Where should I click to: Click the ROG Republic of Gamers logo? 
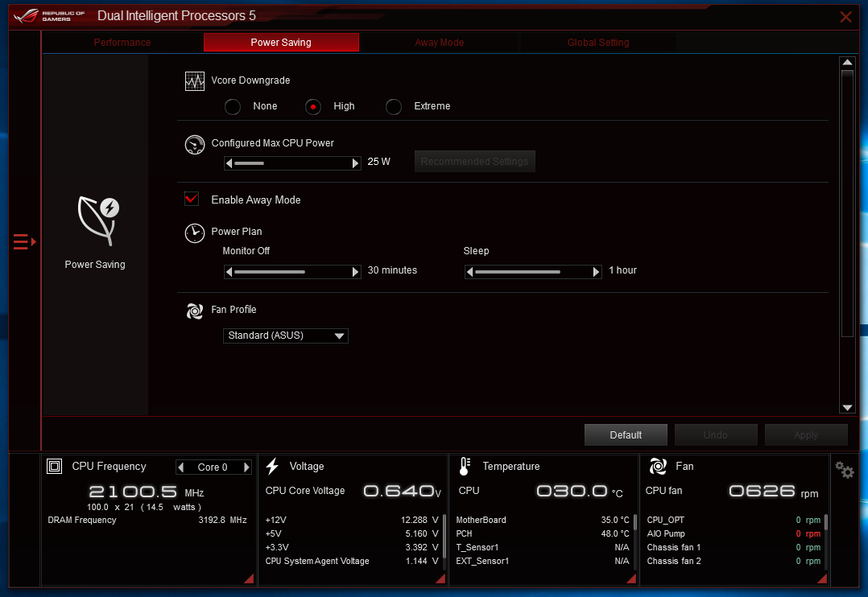click(x=49, y=15)
